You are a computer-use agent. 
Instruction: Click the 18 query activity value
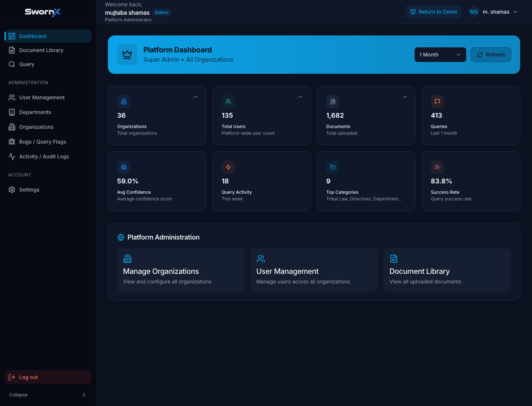(x=225, y=181)
